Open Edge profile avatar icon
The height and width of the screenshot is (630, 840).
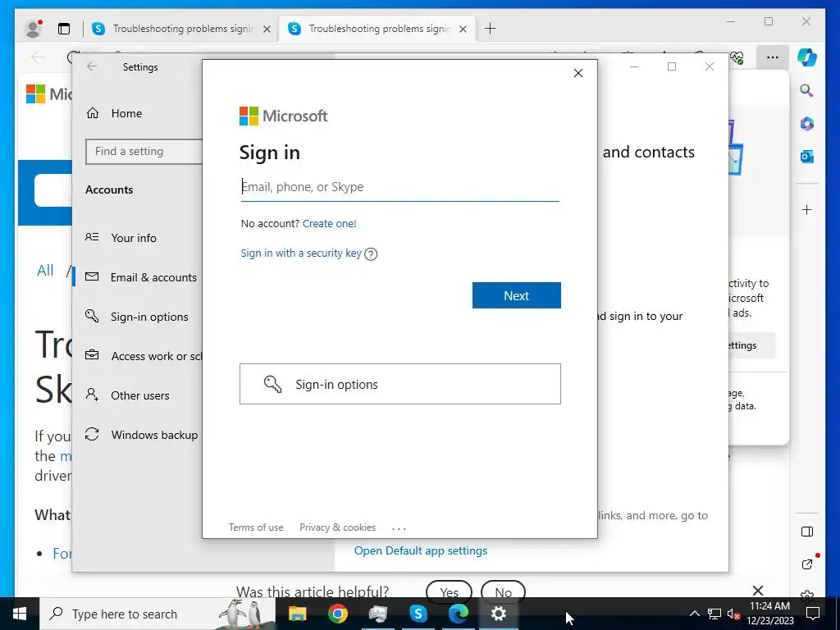click(x=33, y=29)
